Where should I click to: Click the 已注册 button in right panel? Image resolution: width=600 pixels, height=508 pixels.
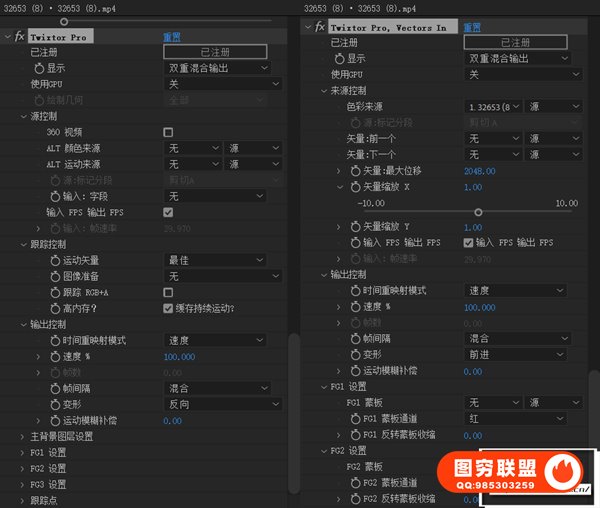(515, 43)
